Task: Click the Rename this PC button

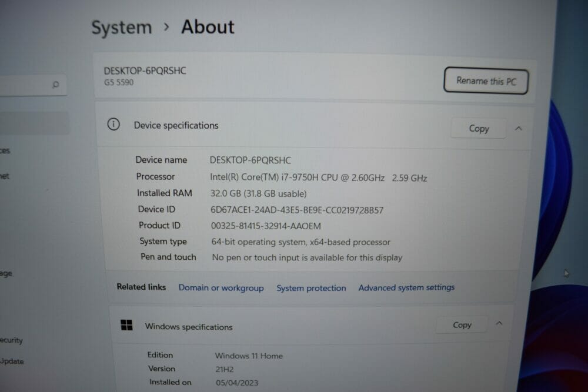Action: pos(486,81)
